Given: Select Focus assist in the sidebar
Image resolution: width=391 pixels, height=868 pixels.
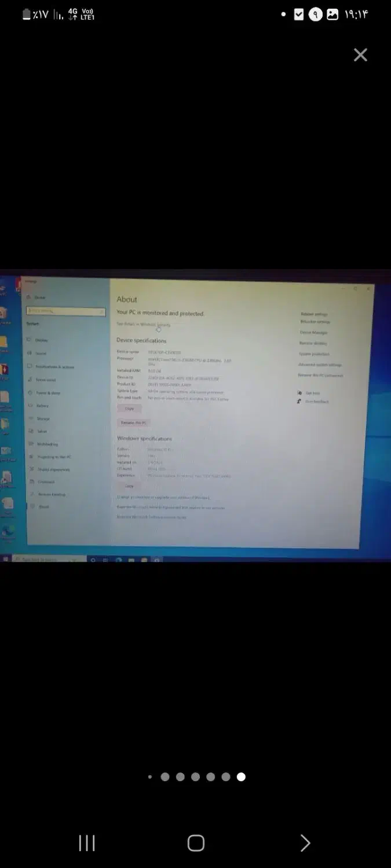Looking at the screenshot, I should pyautogui.click(x=42, y=380).
